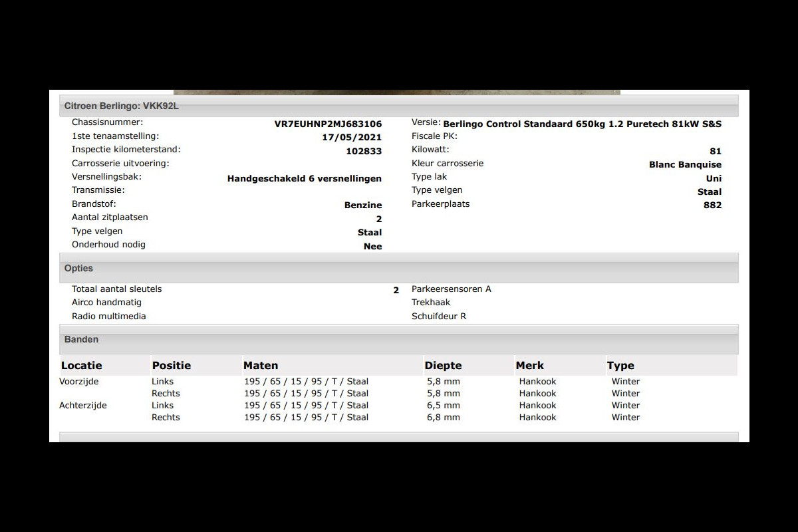Screen dimensions: 798x532
Task: Click the '1ste tenaamstelling:' label
Action: pos(116,136)
